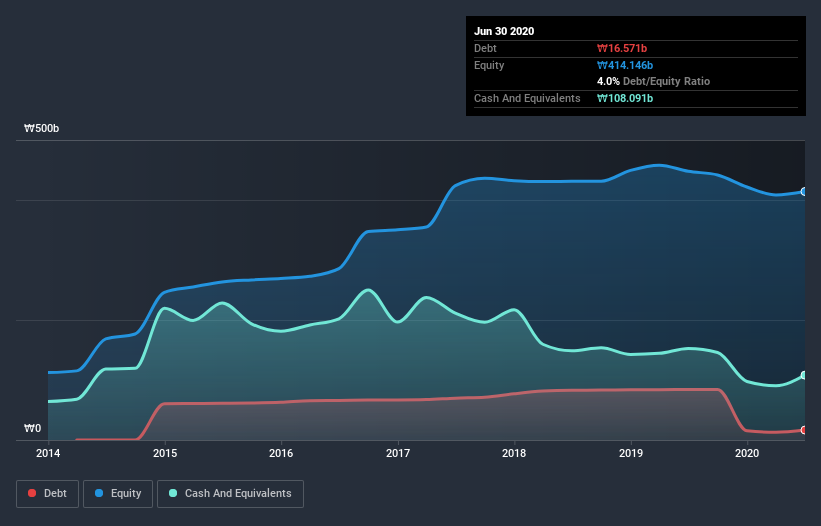The width and height of the screenshot is (821, 526).
Task: Click the blue Equity legend dot
Action: click(99, 493)
